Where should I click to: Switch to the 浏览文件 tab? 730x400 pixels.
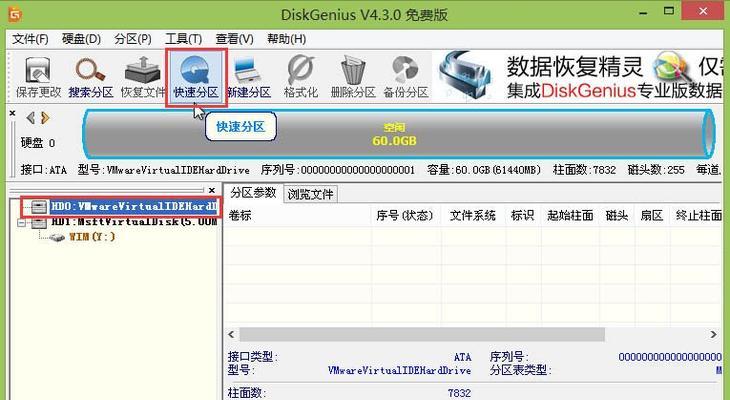[310, 194]
